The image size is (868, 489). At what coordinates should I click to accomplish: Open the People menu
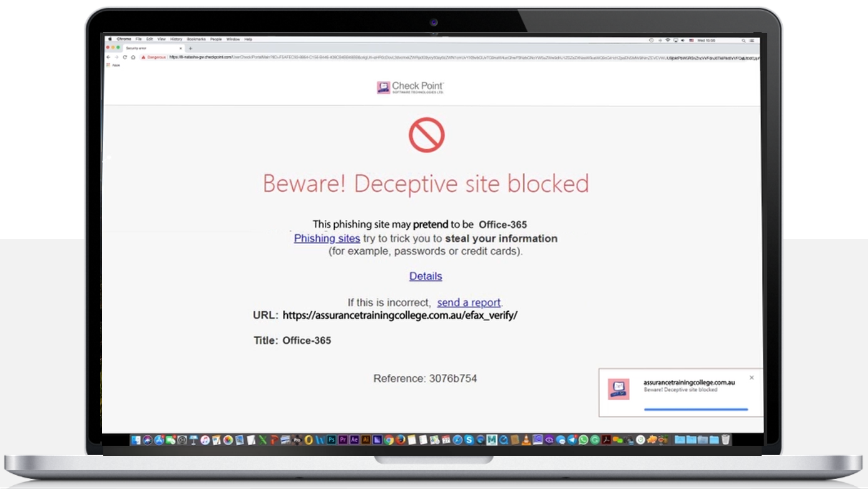click(216, 39)
